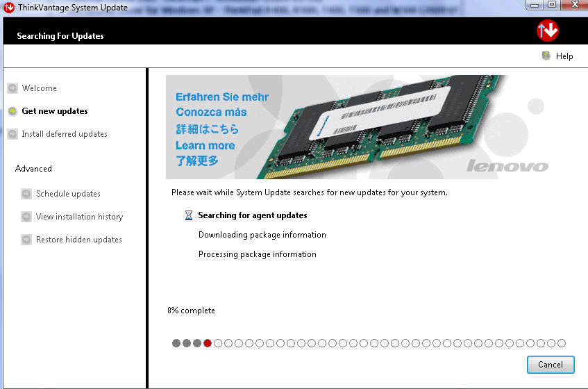
Task: Click the Japanese 詳細はこちら link
Action: click(x=208, y=129)
